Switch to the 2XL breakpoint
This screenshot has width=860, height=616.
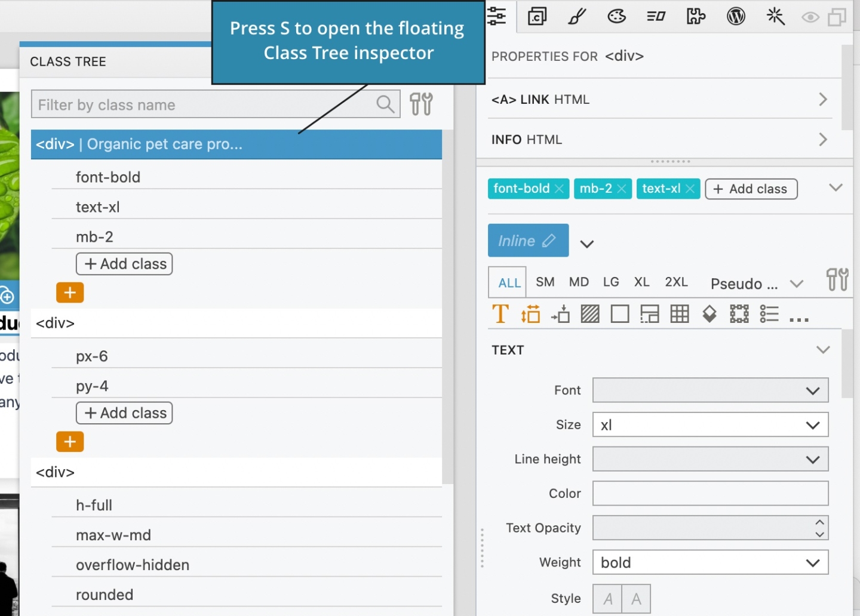677,282
